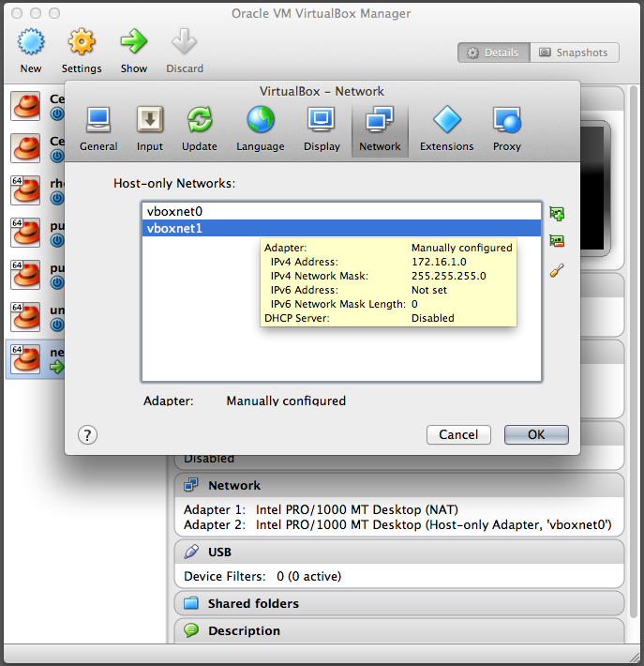Edit host-only network with screwdriver icon
Image resolution: width=644 pixels, height=666 pixels.
click(557, 270)
